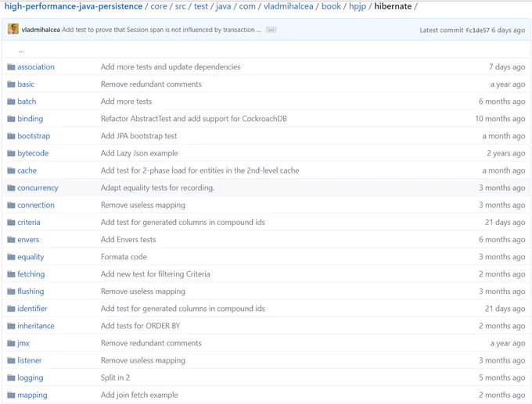Click the vladmihalcea author name
The width and height of the screenshot is (532, 404).
pyautogui.click(x=41, y=30)
